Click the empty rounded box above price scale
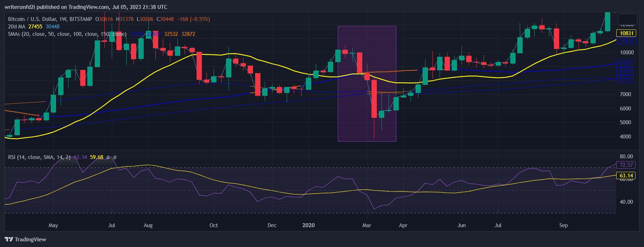Image resolution: width=644 pixels, height=247 pixels. coord(628,19)
